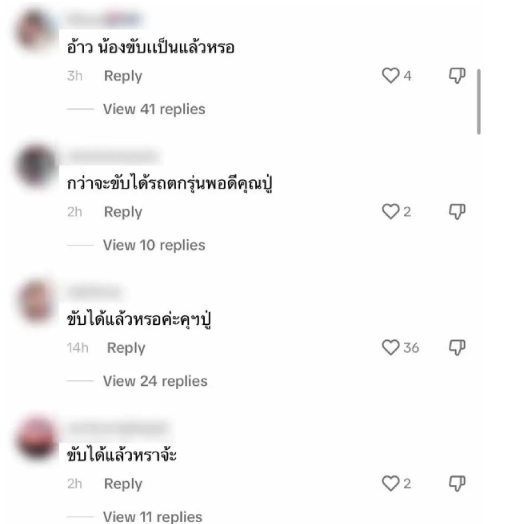Expand View 10 replies
Image resolution: width=524 pixels, height=524 pixels.
pyautogui.click(x=154, y=245)
